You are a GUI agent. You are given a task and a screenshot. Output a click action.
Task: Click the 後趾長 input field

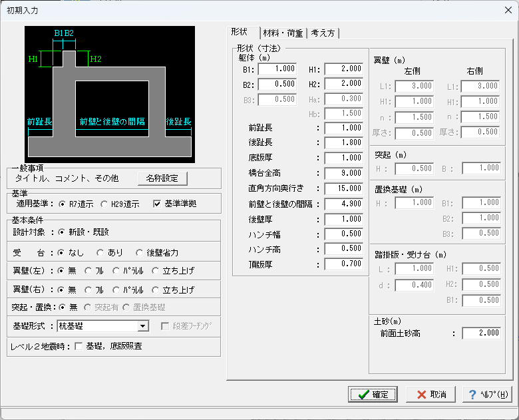click(x=343, y=142)
